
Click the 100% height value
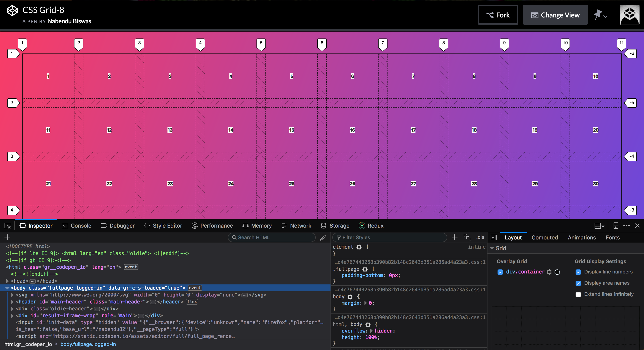point(371,337)
